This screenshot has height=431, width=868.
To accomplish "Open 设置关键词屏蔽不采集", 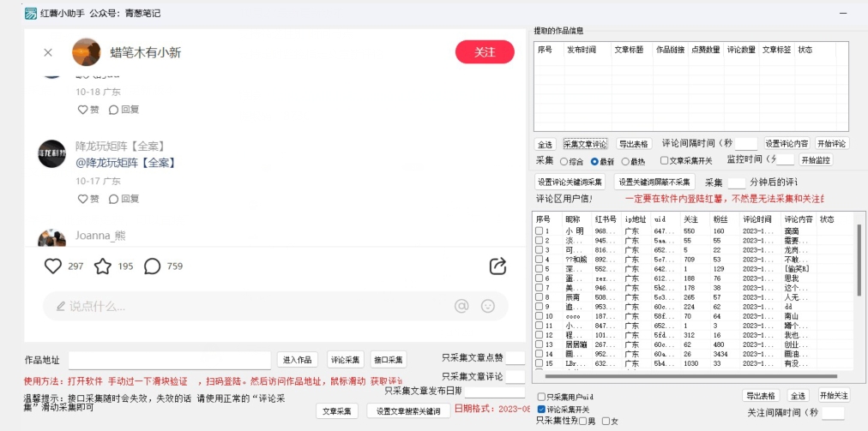I will click(654, 182).
